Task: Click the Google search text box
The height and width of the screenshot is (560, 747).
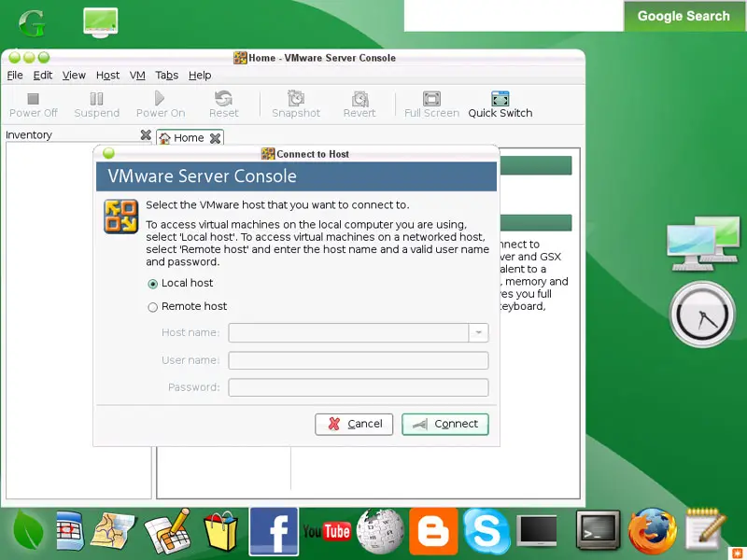Action: tap(514, 16)
